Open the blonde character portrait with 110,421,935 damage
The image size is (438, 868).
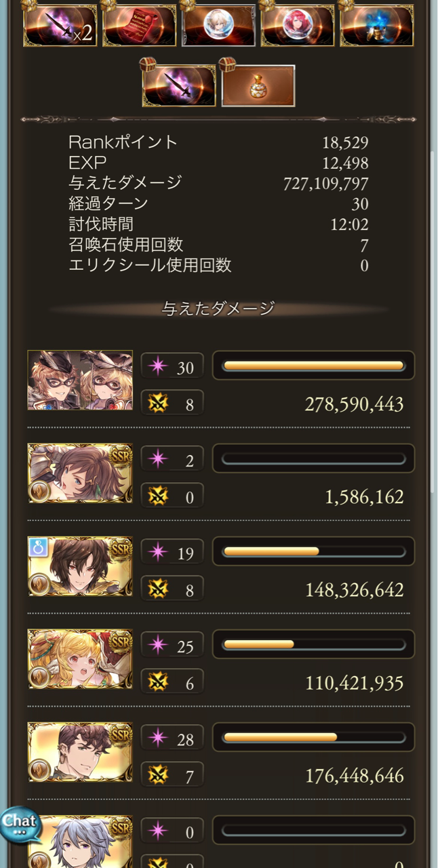coord(80,659)
